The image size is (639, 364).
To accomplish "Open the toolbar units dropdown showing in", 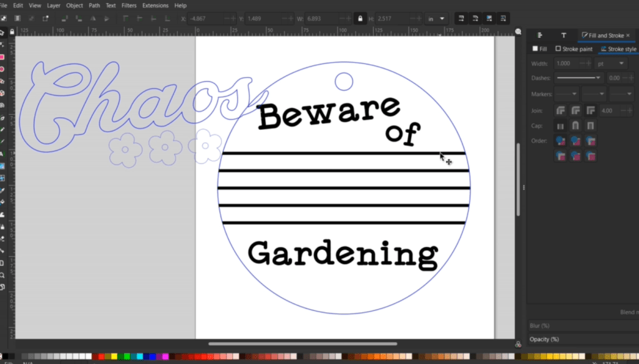I will point(436,19).
